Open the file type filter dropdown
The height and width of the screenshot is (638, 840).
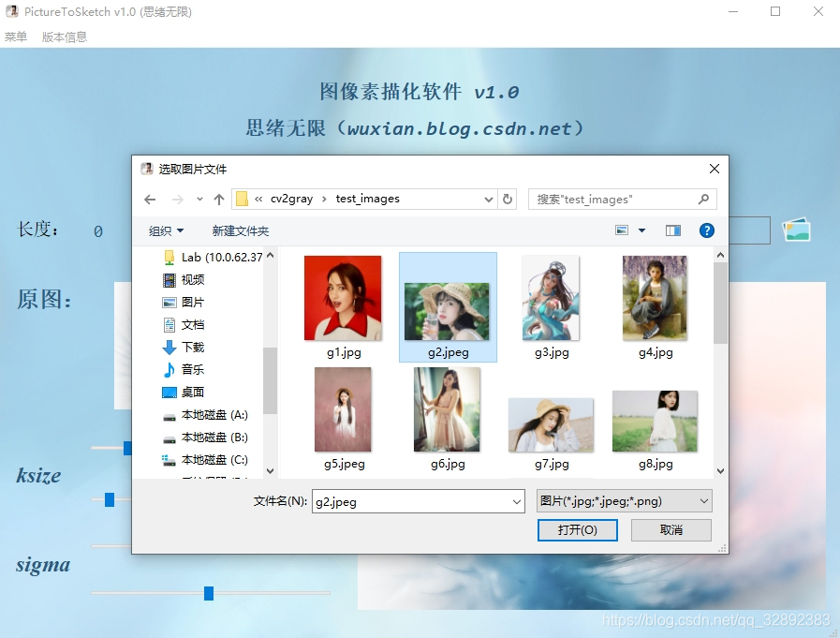point(624,501)
